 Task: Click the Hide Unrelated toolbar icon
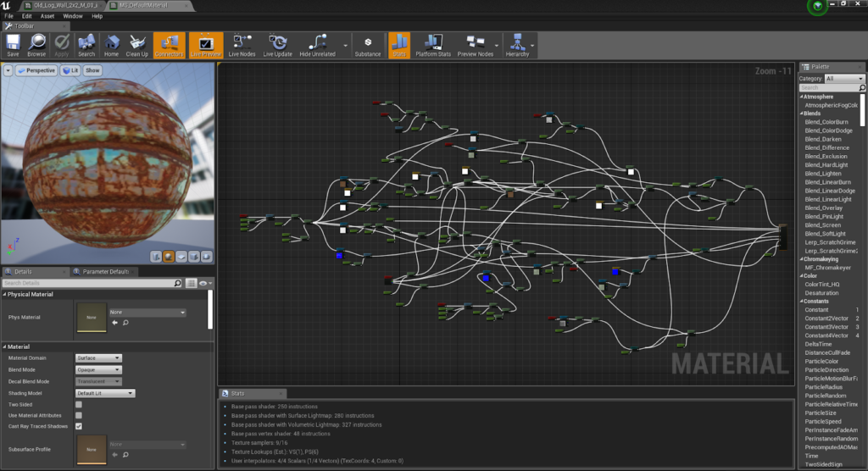click(x=317, y=46)
